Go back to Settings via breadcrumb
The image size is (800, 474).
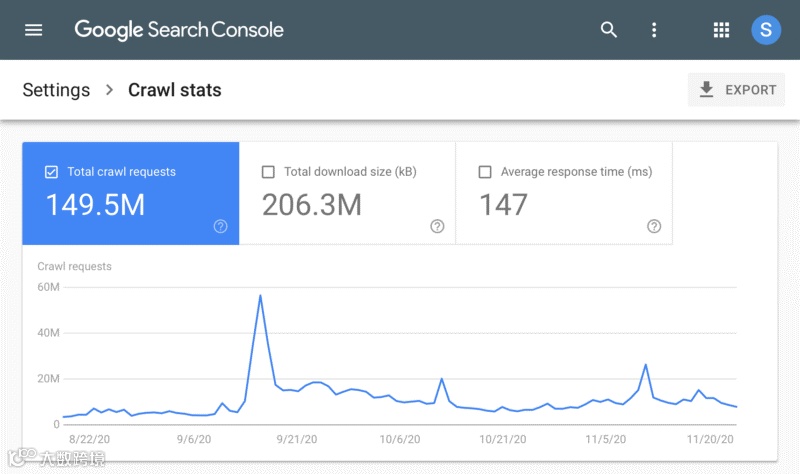tap(56, 90)
